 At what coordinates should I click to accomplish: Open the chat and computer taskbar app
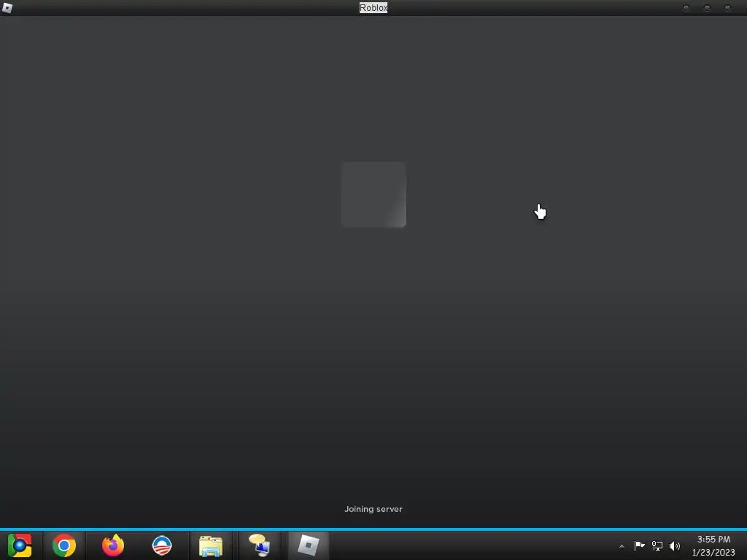click(x=260, y=545)
